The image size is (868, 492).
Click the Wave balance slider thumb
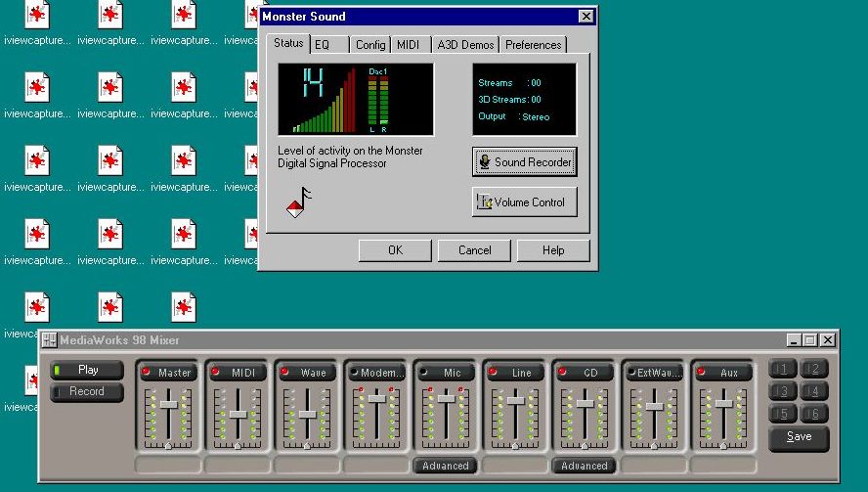307,445
